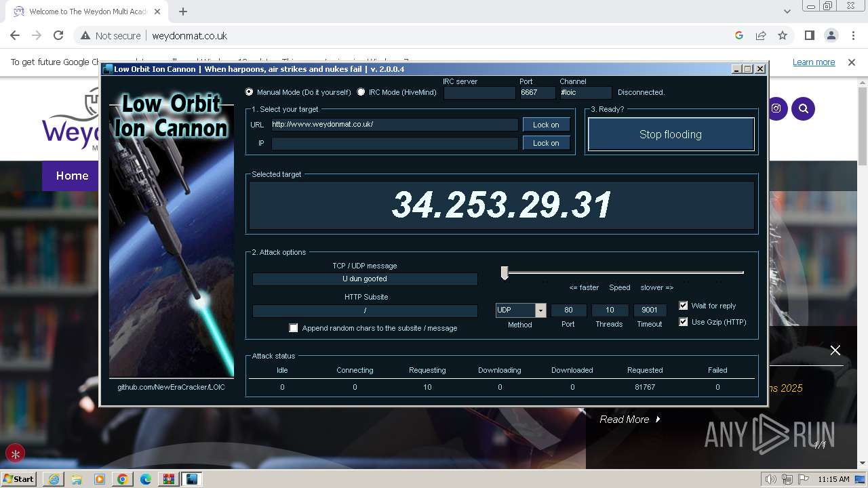Lock on to the IP

(x=546, y=143)
